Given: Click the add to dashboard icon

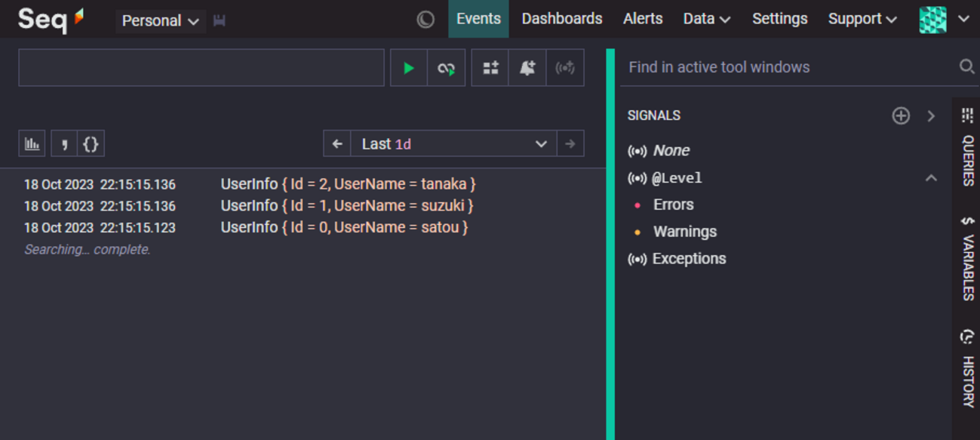Looking at the screenshot, I should point(490,68).
